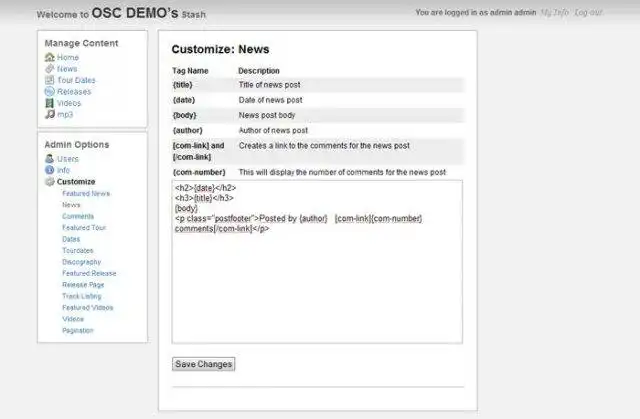This screenshot has height=419, width=640.
Task: Click 'News post body' description
Action: point(267,115)
